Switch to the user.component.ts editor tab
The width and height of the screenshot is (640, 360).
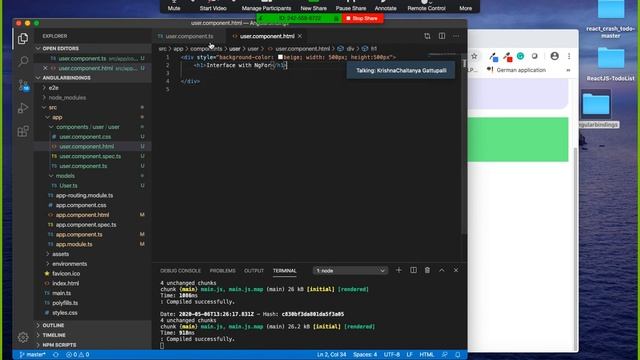(x=189, y=36)
